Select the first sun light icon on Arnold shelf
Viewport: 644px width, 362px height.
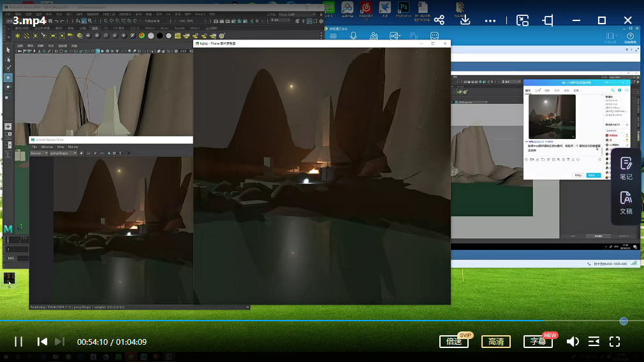pyautogui.click(x=18, y=36)
